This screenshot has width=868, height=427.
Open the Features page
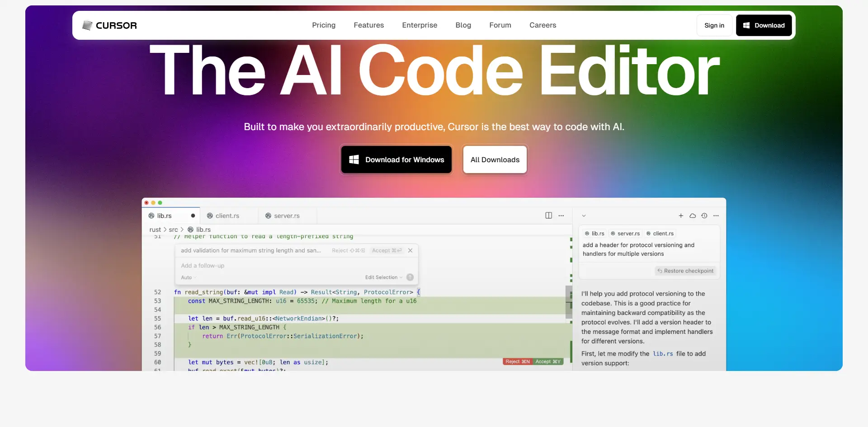click(x=369, y=25)
